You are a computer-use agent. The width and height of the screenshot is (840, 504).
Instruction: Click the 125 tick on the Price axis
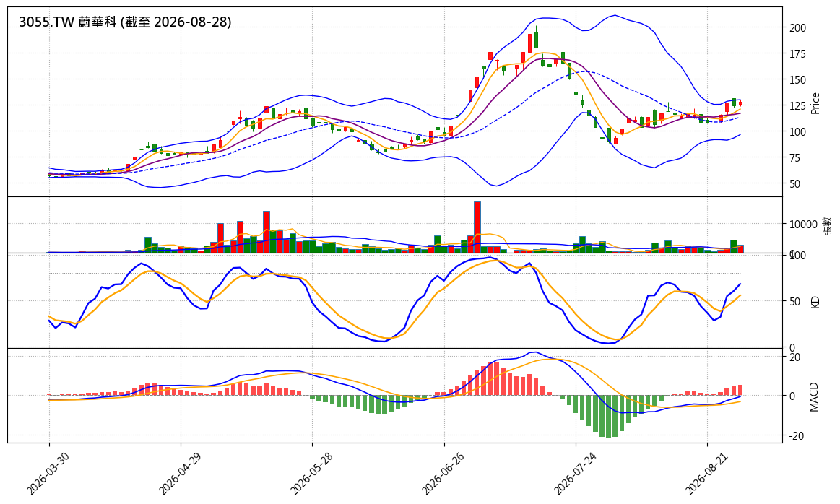(797, 106)
